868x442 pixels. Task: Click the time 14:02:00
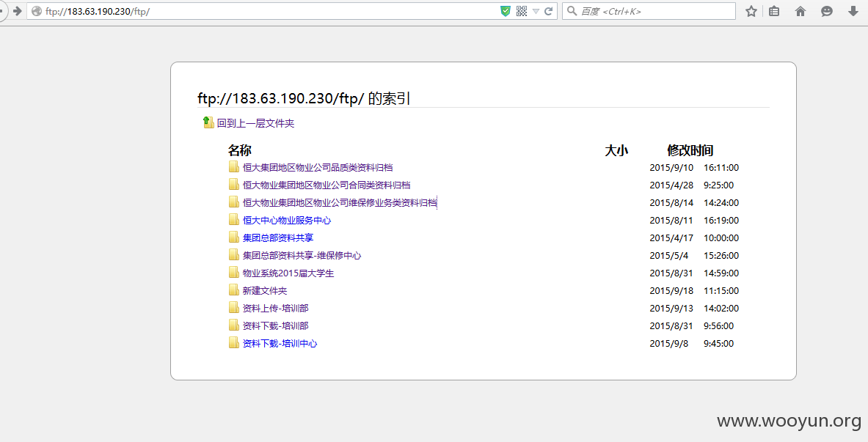point(721,309)
